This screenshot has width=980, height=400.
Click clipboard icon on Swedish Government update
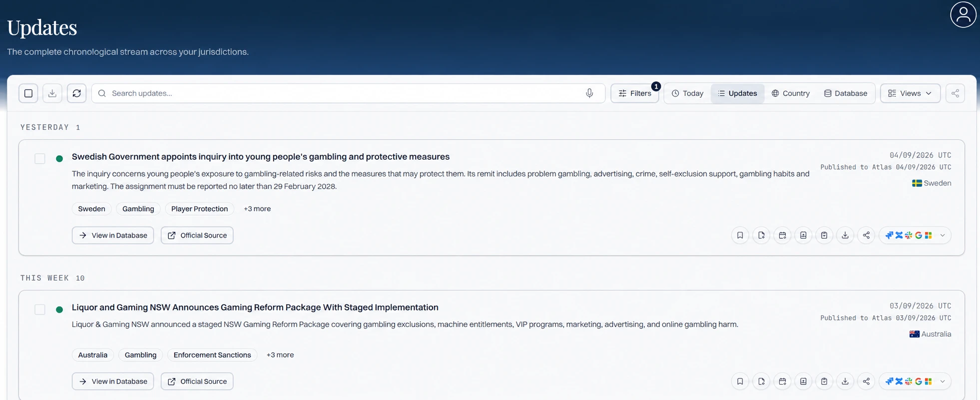[x=824, y=235]
